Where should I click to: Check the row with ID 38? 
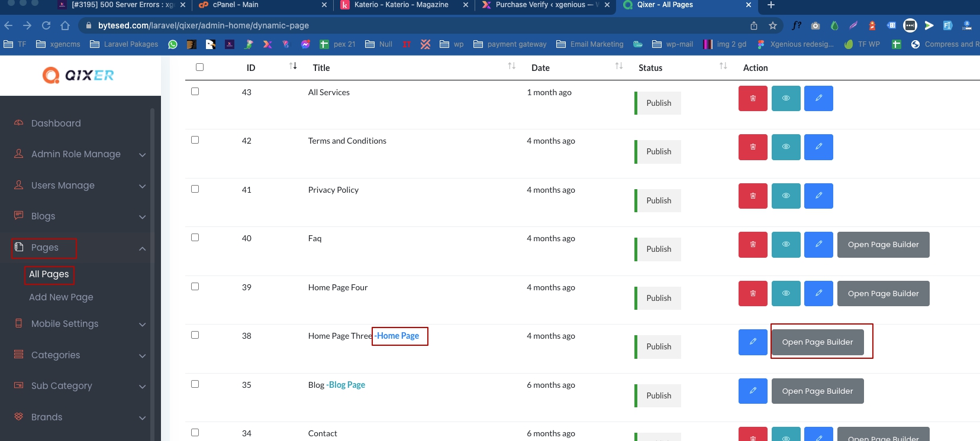195,335
